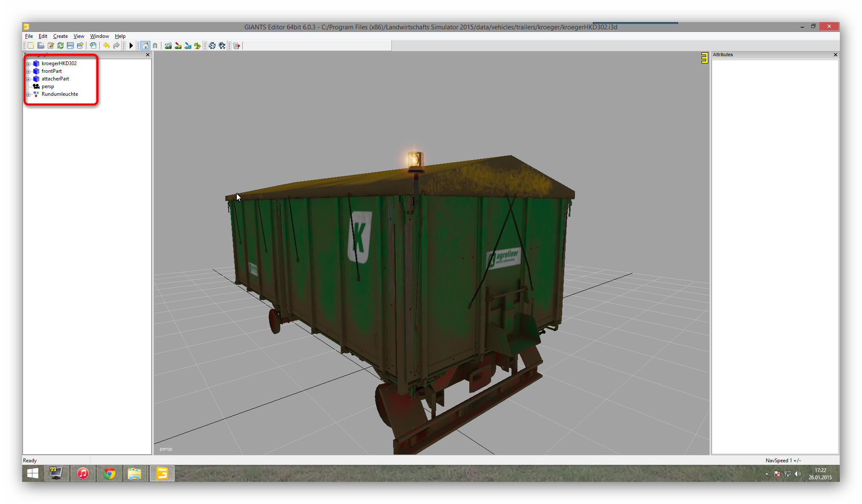
Task: Click the terrain sculpt mode icon
Action: 168,46
